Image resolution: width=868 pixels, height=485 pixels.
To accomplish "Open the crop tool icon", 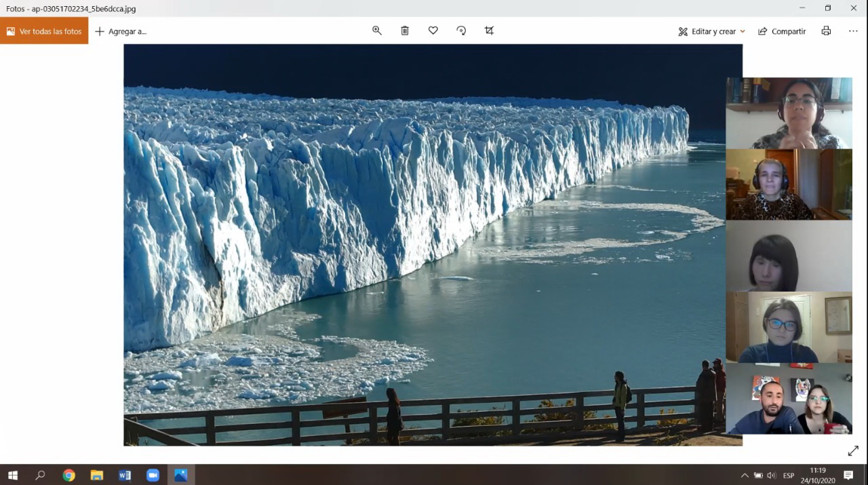I will point(489,31).
